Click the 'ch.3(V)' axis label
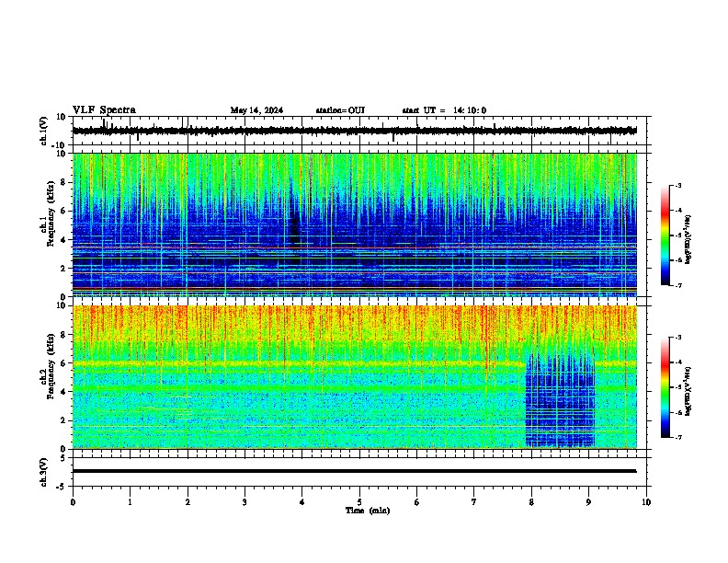728x563 pixels. (x=44, y=472)
